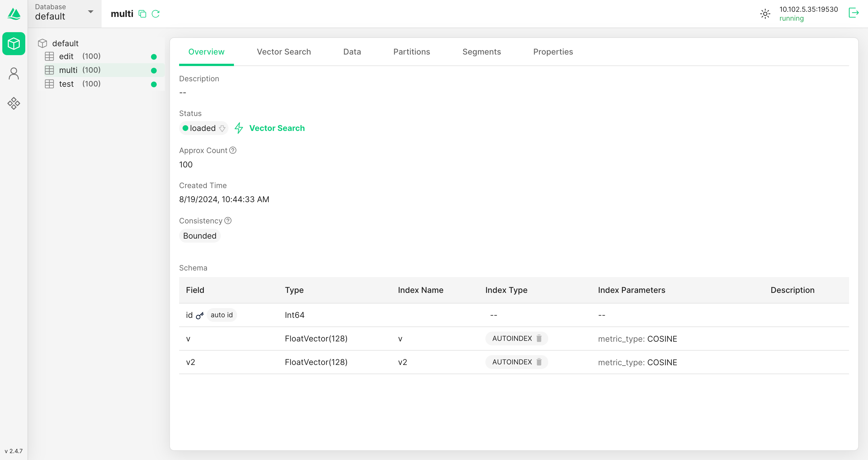Toggle the light/dark theme sun icon
Screen dimensions: 868x460
(765, 14)
